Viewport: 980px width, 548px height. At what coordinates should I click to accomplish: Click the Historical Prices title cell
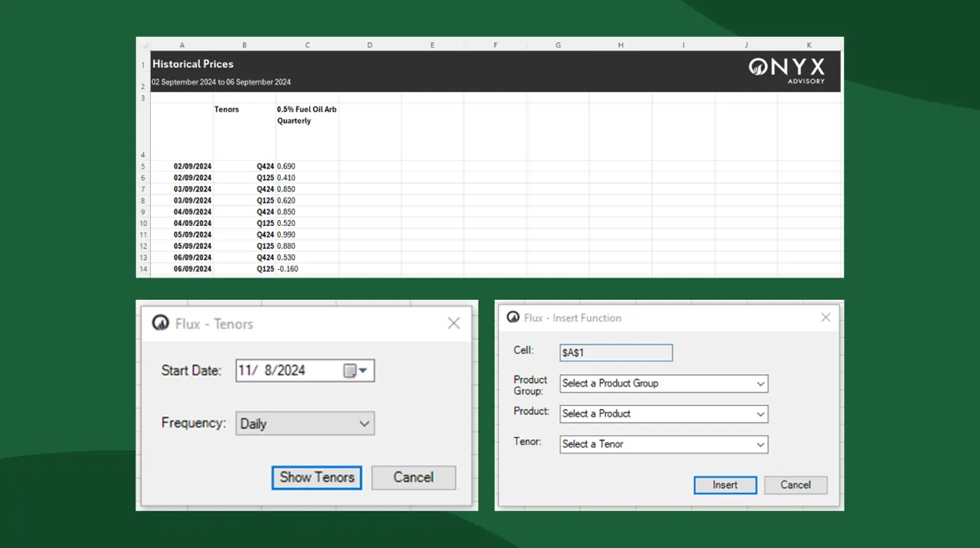[193, 65]
